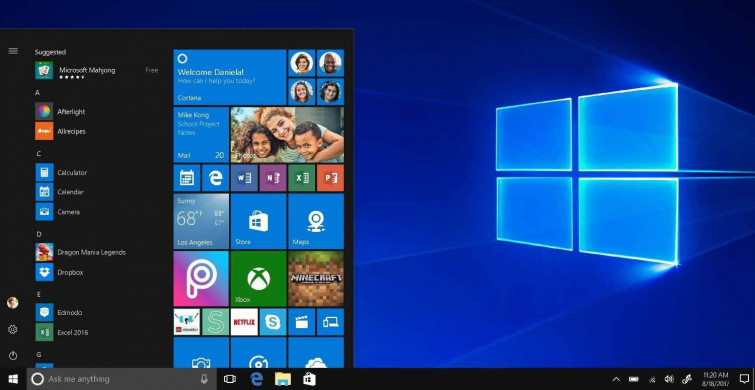Click the battery tray icon
This screenshot has width=755, height=390.
point(634,379)
